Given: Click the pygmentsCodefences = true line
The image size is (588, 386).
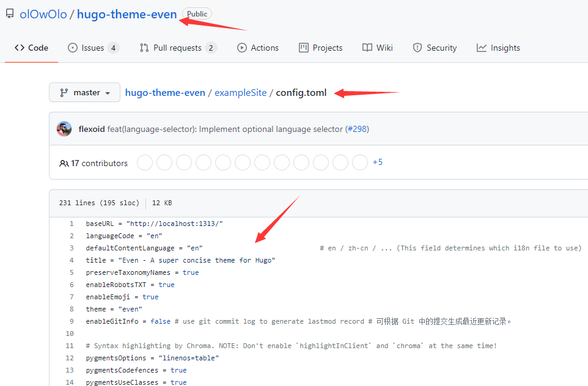Looking at the screenshot, I should tap(136, 370).
